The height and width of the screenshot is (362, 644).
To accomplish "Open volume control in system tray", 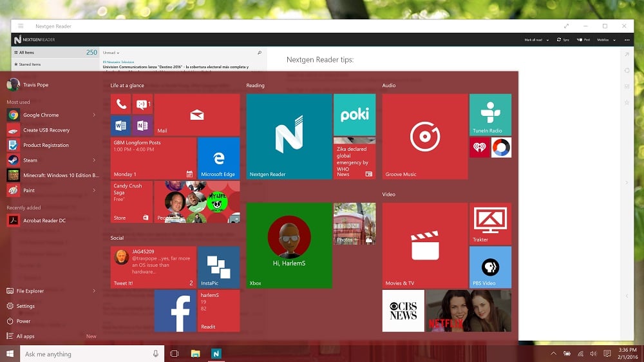I will (x=593, y=354).
